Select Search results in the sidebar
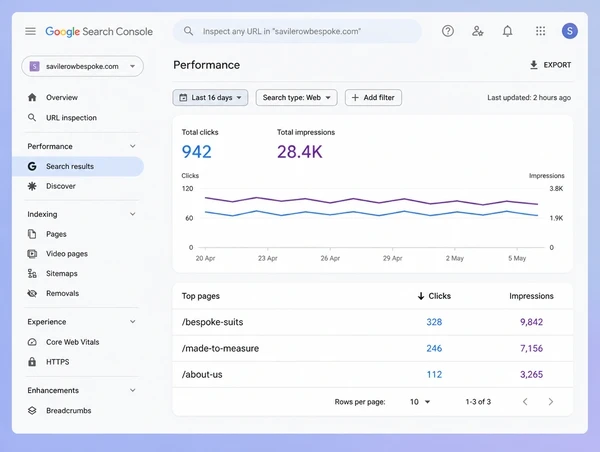The image size is (600, 452). coord(78,166)
